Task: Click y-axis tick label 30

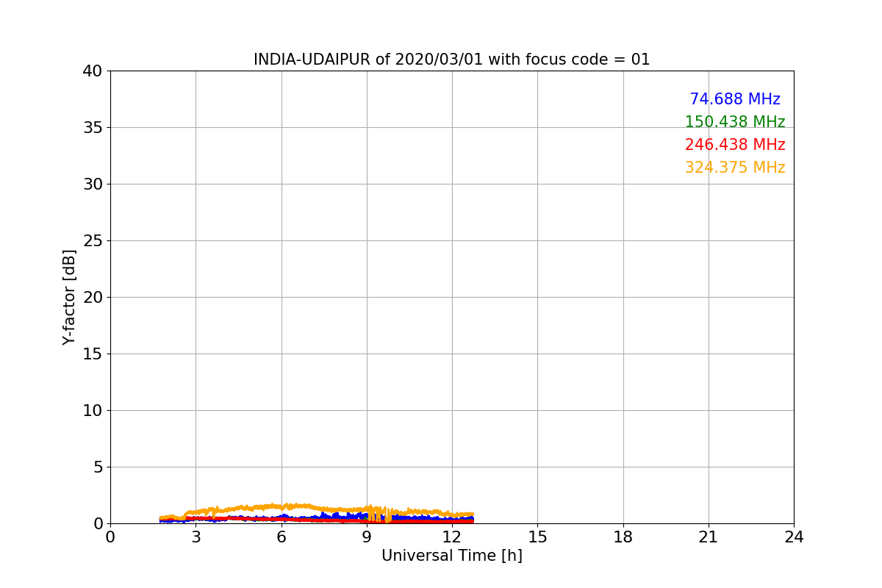Action: [93, 184]
